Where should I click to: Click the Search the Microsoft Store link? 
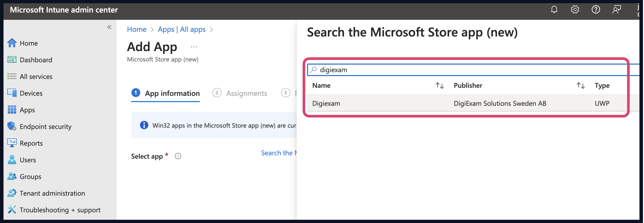point(279,153)
